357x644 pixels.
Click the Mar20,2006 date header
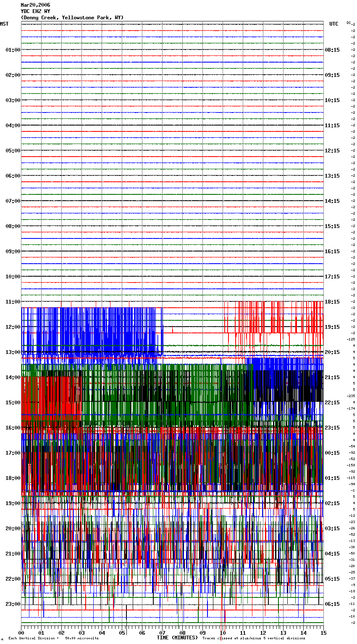point(36,5)
